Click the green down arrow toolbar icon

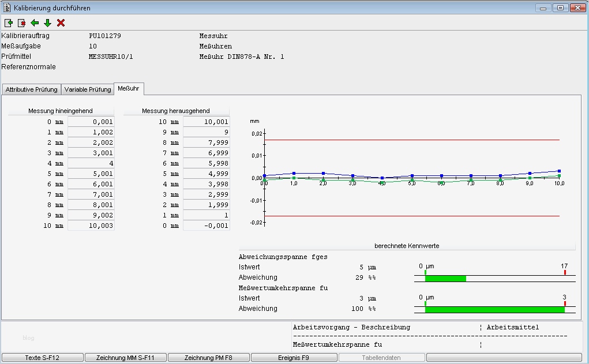tap(47, 23)
